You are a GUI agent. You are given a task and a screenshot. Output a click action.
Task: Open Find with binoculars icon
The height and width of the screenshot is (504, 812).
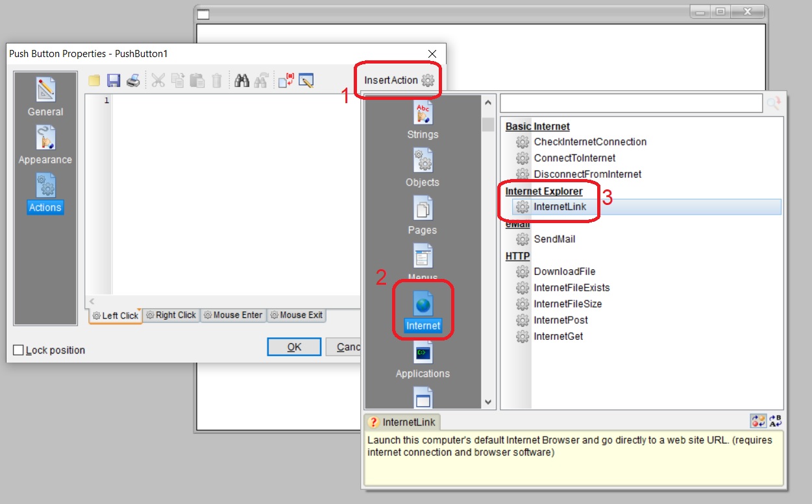(242, 80)
